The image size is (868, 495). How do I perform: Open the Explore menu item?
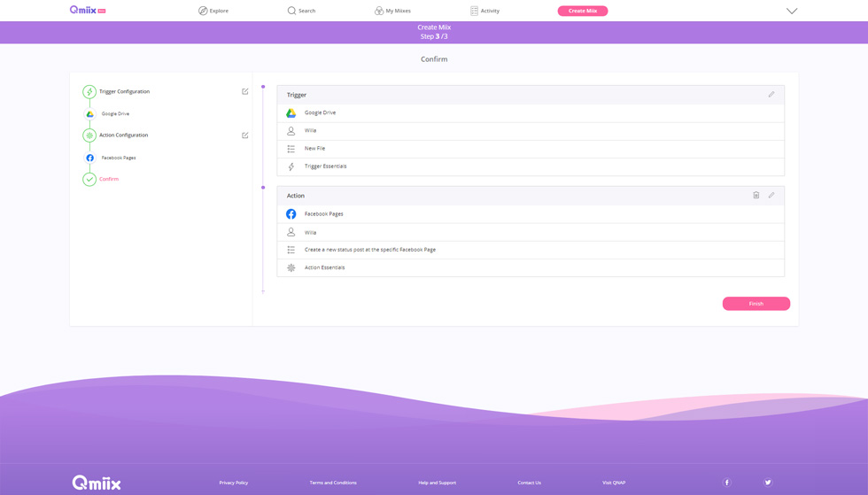click(x=213, y=11)
